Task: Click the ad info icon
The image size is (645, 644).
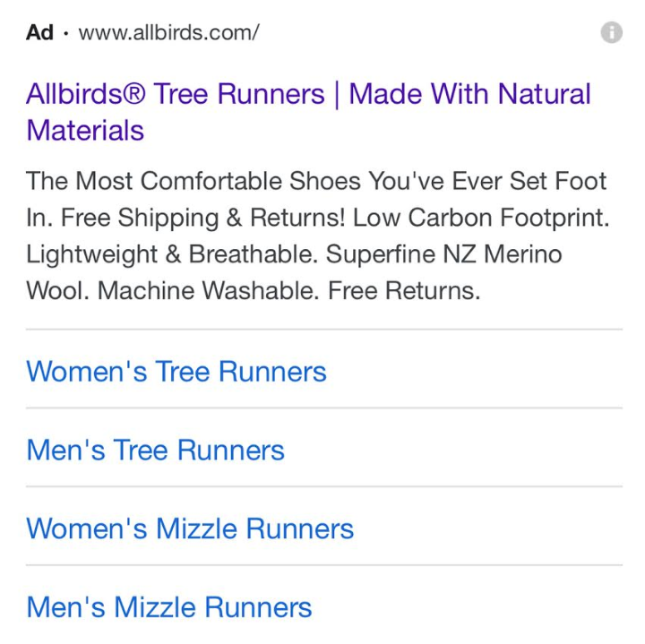Action: click(611, 33)
